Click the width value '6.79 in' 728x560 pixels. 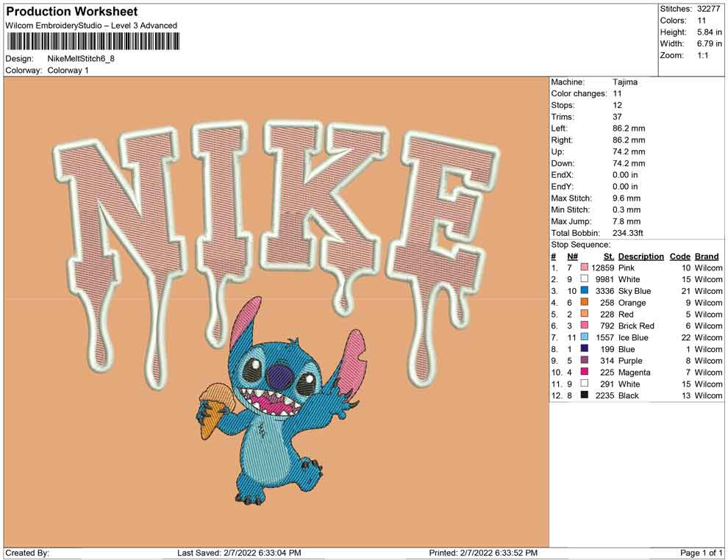pyautogui.click(x=709, y=43)
